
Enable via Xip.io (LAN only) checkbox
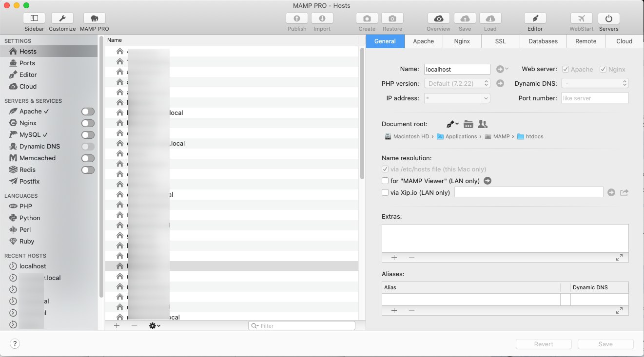(385, 192)
